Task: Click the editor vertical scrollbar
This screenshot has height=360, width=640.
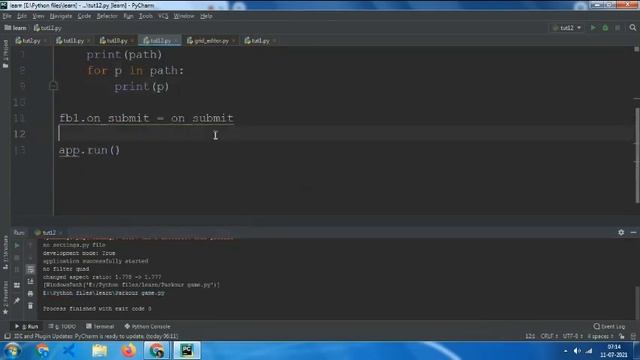Action: click(x=637, y=155)
